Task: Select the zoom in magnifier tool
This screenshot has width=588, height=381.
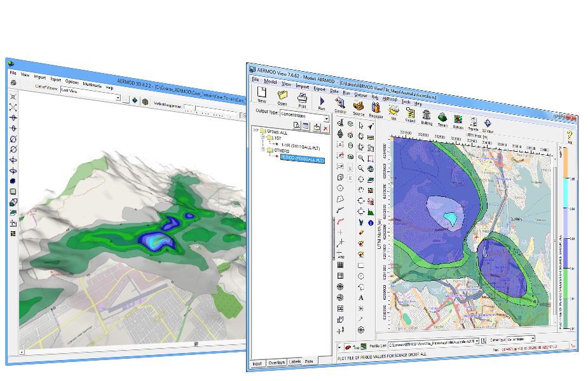Action: (361, 158)
